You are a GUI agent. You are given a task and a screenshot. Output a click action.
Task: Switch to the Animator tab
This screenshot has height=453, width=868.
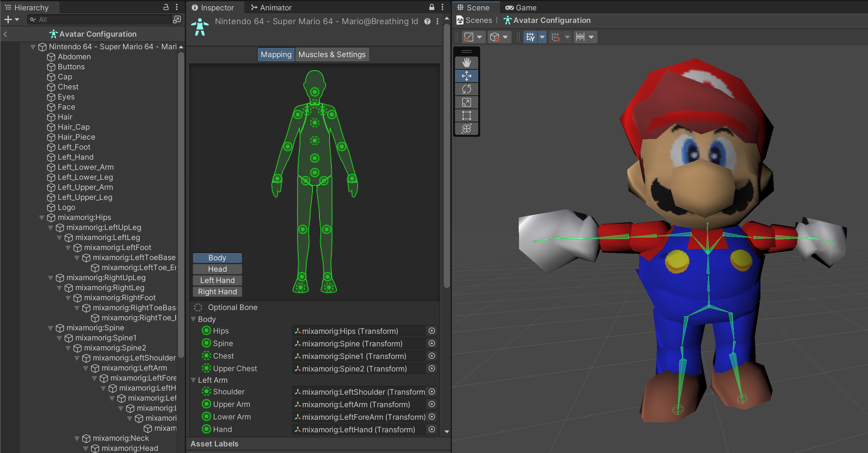pyautogui.click(x=271, y=8)
